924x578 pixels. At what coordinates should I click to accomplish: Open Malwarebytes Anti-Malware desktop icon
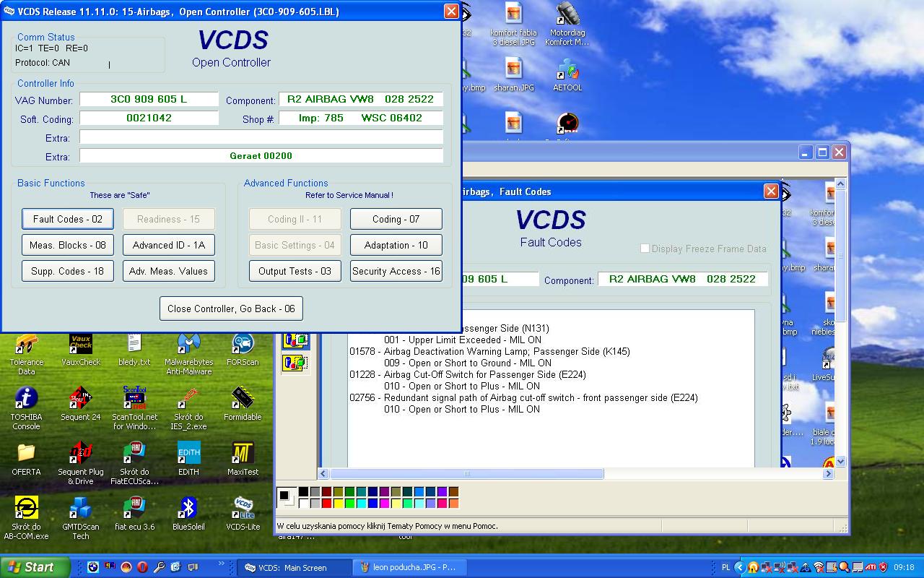188,354
